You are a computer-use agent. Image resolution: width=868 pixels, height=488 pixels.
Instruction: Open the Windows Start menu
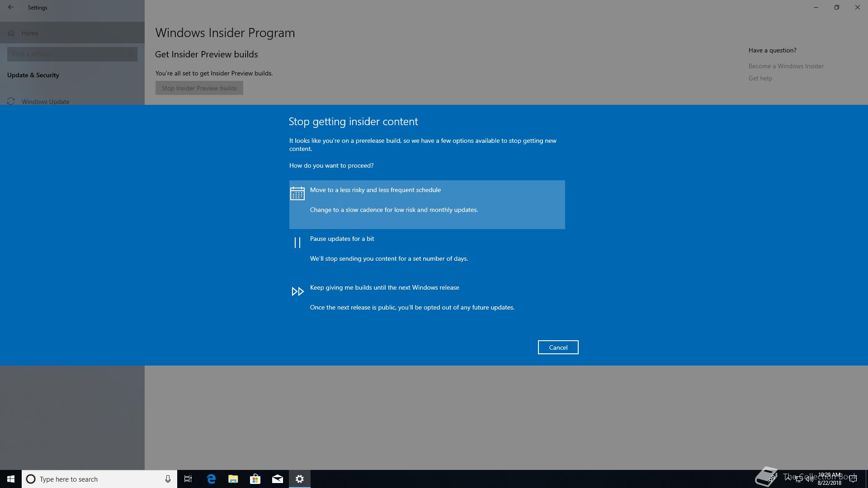point(11,479)
